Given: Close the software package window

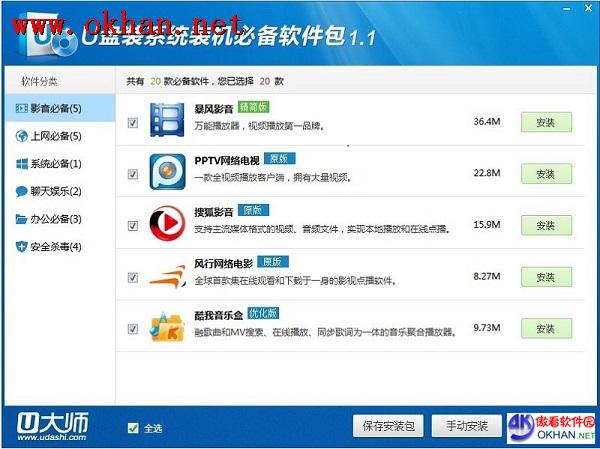Looking at the screenshot, I should click(589, 8).
